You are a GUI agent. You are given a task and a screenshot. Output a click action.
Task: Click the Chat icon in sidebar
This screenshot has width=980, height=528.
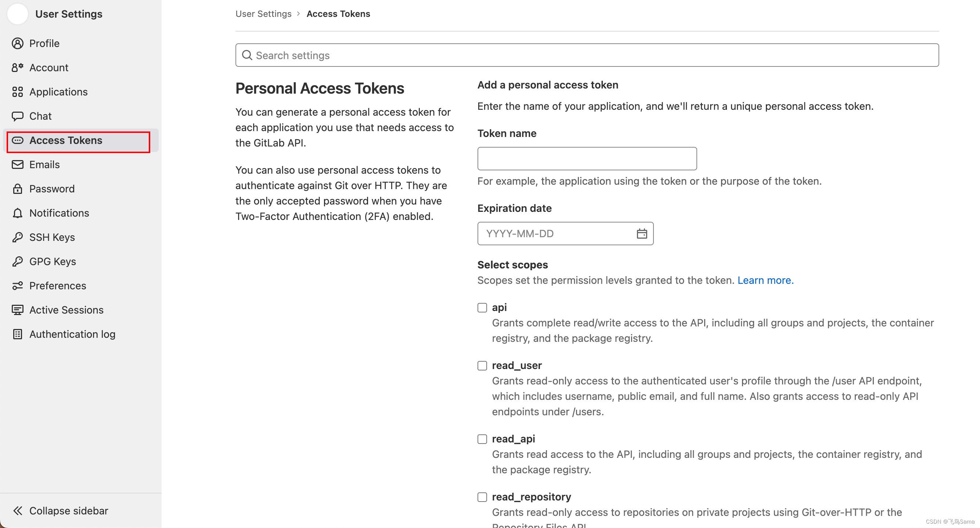tap(18, 116)
